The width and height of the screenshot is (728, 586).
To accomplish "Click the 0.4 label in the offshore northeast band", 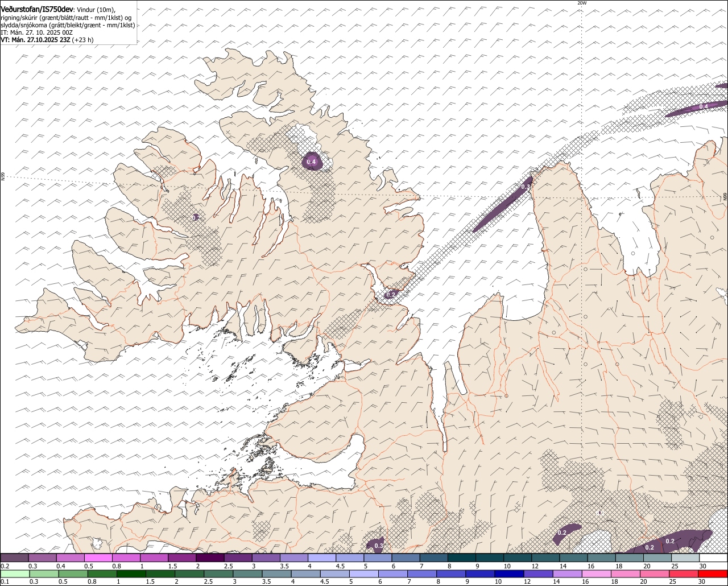I will [704, 106].
